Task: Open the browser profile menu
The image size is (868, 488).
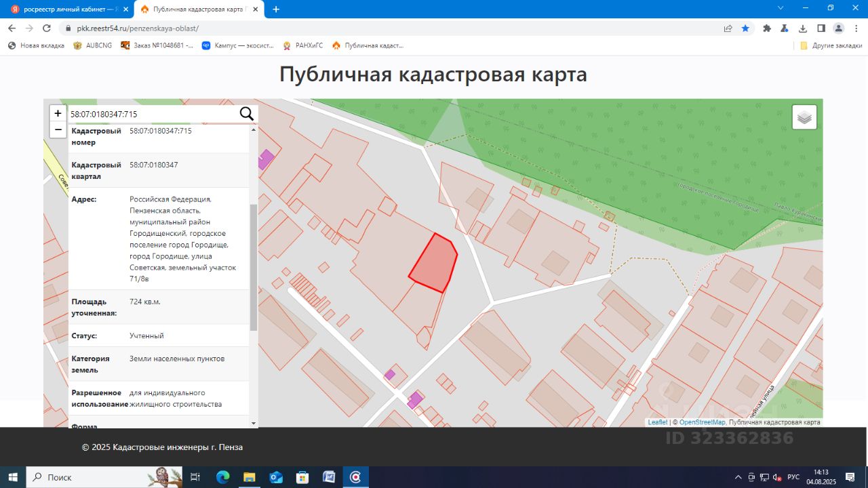Action: pyautogui.click(x=839, y=28)
